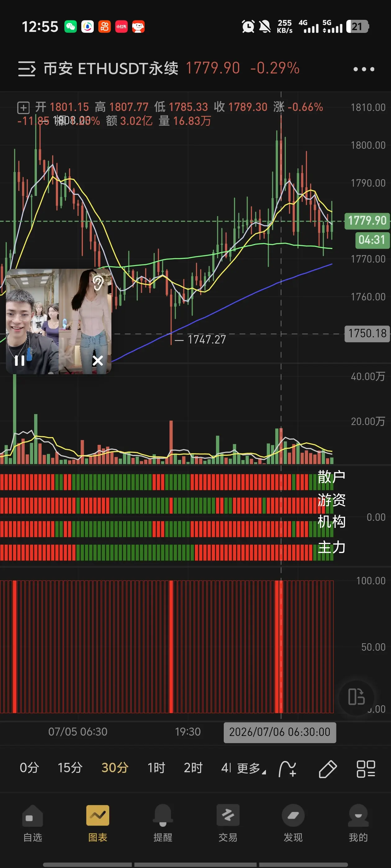Tap the 07/05 06:30 time axis label
The height and width of the screenshot is (868, 391).
pos(78,732)
